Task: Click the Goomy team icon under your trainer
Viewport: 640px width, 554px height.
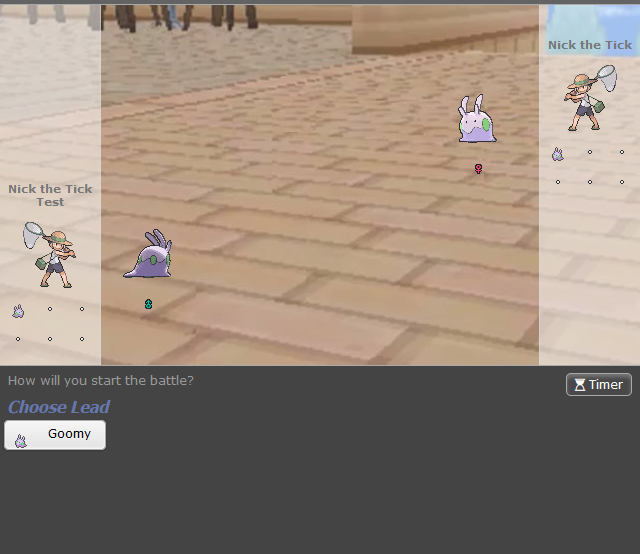Action: (x=18, y=311)
